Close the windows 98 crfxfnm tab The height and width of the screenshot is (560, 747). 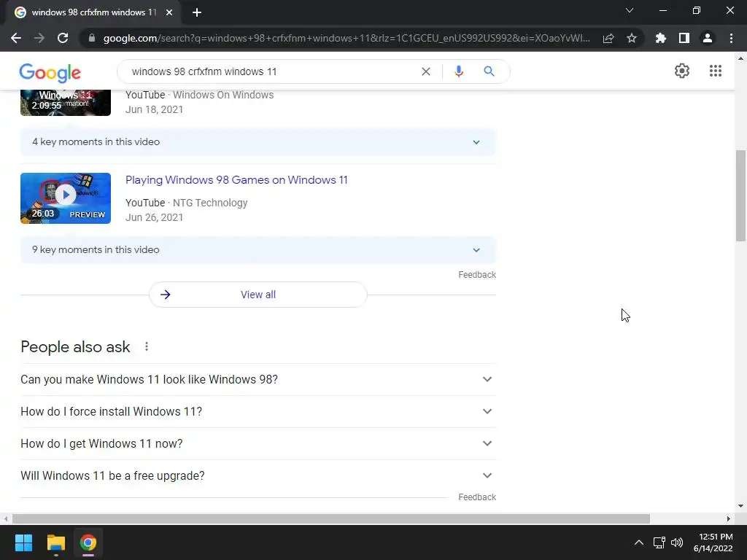click(169, 12)
